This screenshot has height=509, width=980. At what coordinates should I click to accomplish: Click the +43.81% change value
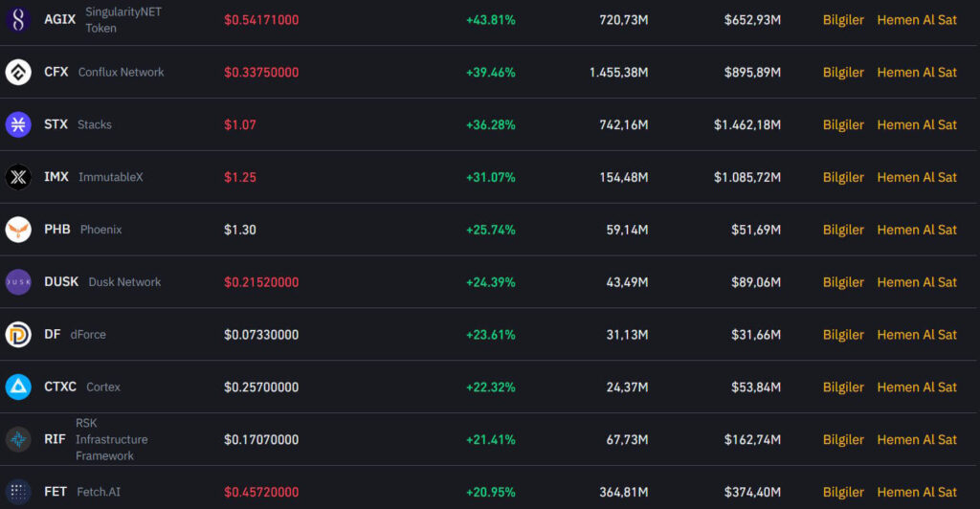tap(491, 20)
